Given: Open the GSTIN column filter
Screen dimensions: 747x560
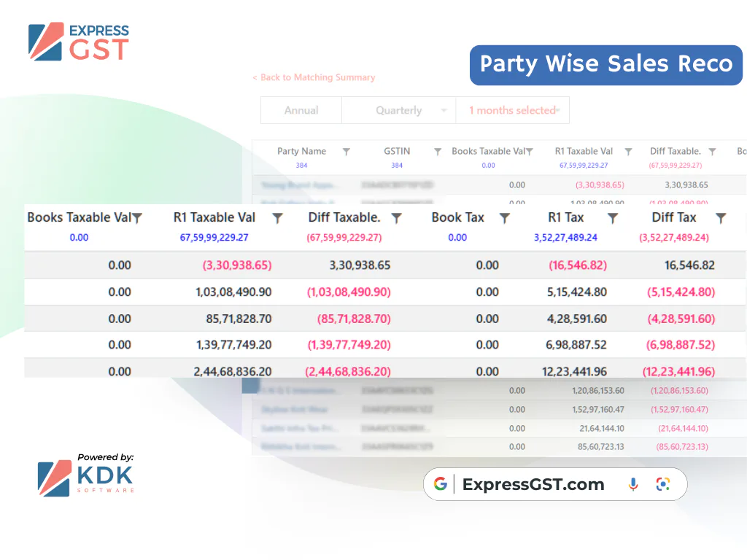Looking at the screenshot, I should tap(438, 152).
